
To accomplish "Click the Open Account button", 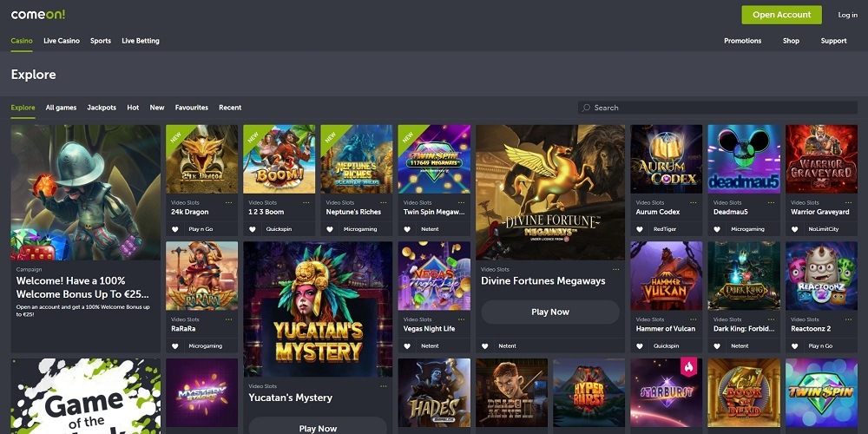I will click(x=781, y=15).
